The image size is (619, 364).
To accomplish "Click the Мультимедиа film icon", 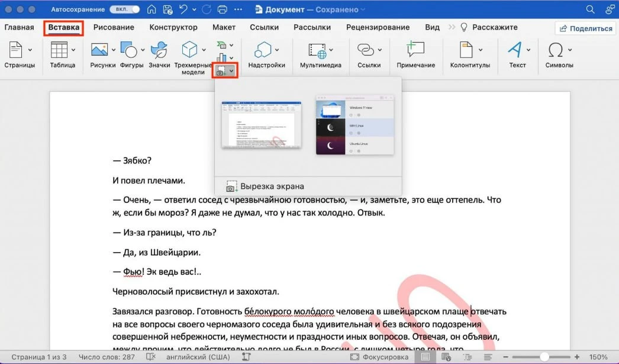I will 317,50.
